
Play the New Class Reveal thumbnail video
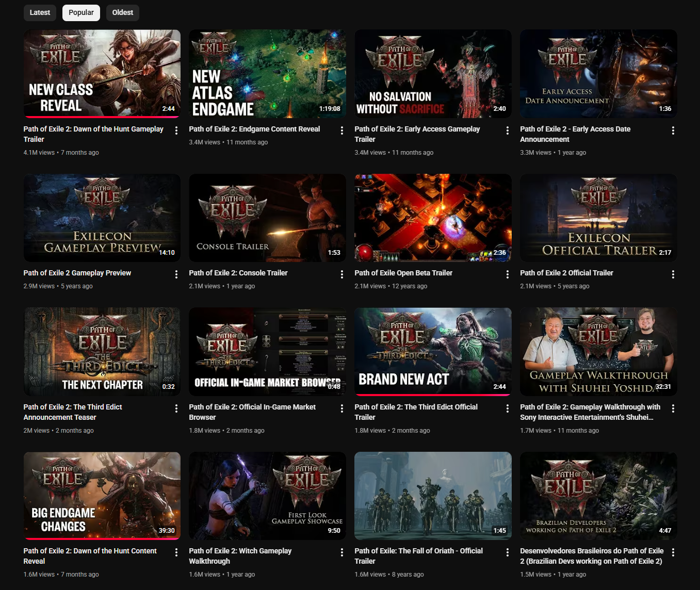(102, 74)
